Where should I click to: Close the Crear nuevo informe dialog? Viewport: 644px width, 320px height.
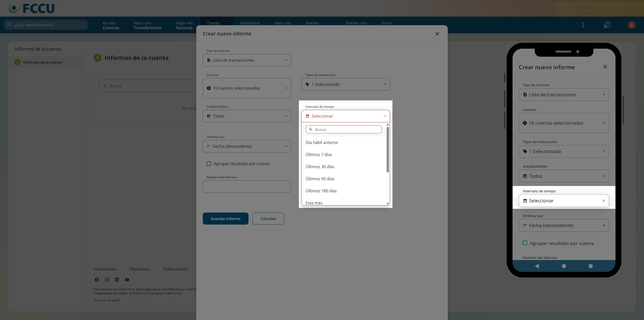[x=437, y=34]
